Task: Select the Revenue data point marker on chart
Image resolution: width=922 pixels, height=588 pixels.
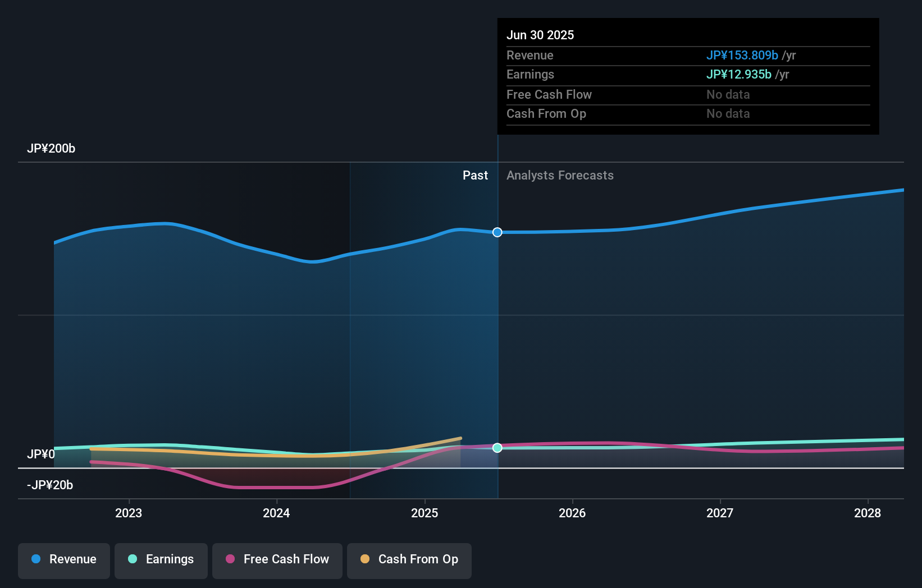Action: pyautogui.click(x=497, y=232)
